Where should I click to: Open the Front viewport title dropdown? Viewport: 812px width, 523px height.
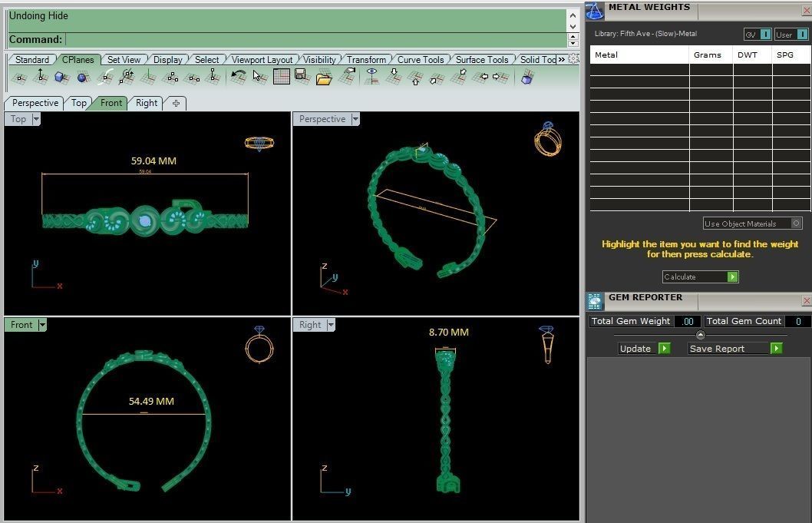(42, 325)
